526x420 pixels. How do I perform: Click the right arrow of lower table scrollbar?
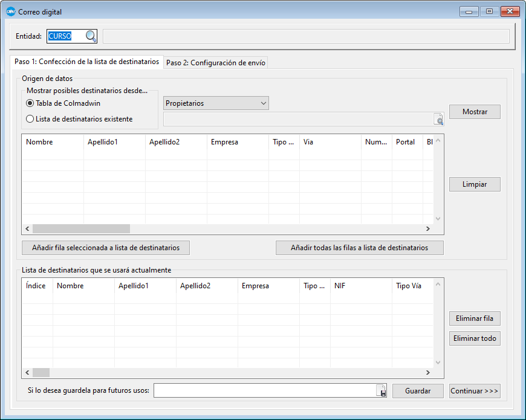coord(427,373)
